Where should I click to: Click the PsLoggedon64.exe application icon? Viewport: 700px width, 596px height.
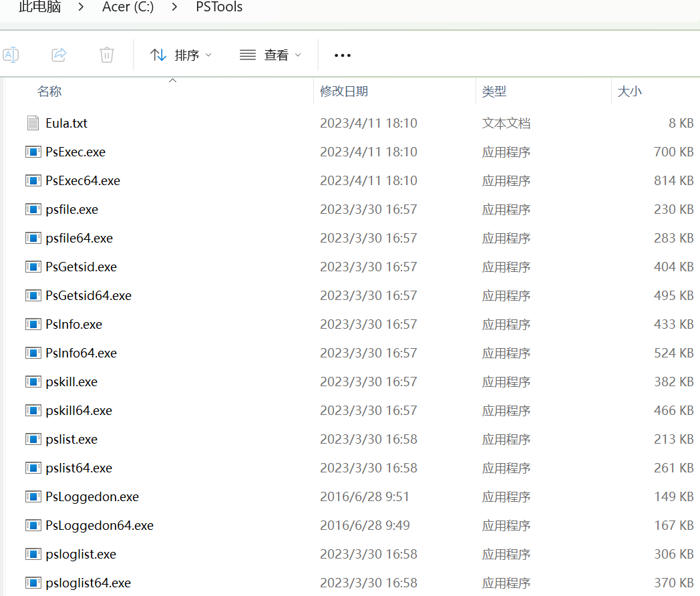tap(33, 525)
